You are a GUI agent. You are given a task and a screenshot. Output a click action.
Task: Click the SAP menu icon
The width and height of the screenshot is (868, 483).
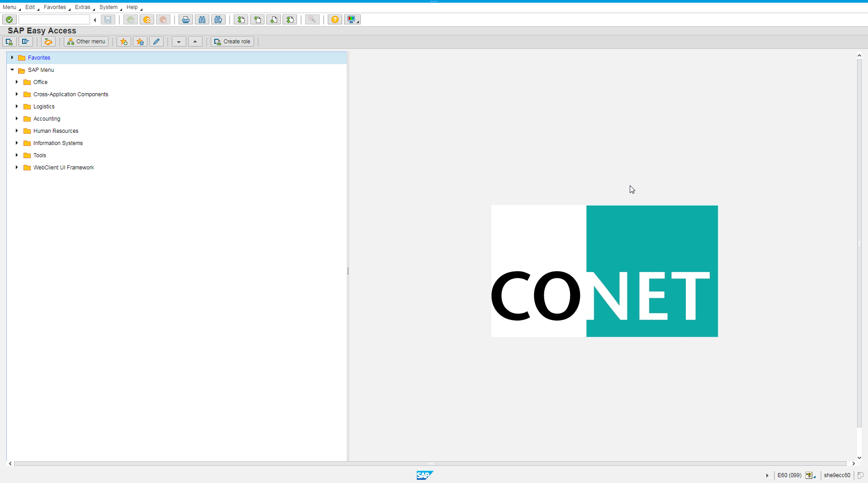coord(26,42)
